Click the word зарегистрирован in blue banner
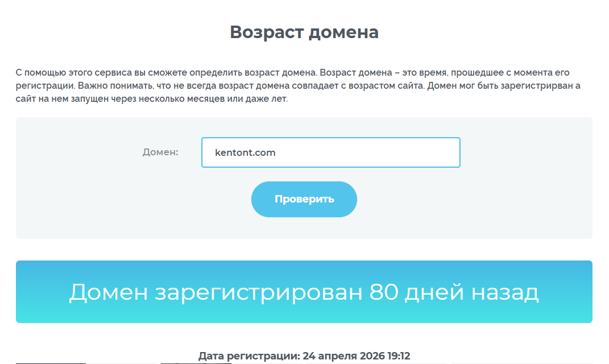Screen dimensions: 609x364 [x=259, y=292]
